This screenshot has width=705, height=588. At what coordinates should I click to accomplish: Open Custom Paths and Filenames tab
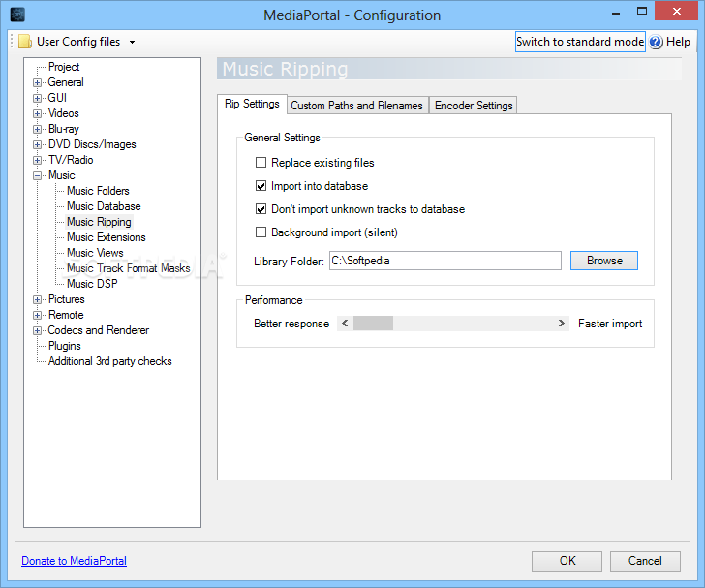point(357,106)
